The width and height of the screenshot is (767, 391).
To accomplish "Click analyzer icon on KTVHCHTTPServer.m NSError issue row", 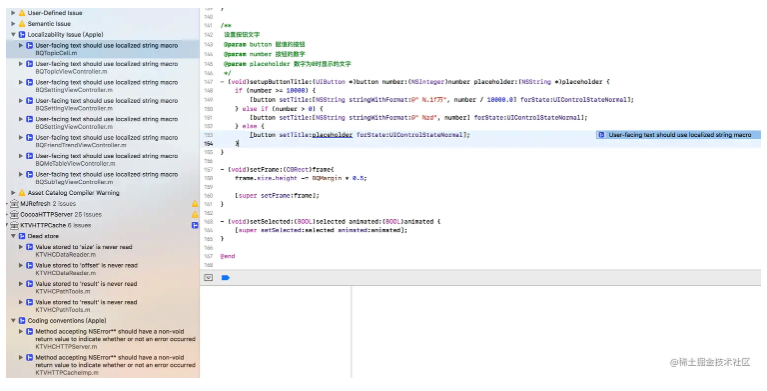I will [x=30, y=331].
